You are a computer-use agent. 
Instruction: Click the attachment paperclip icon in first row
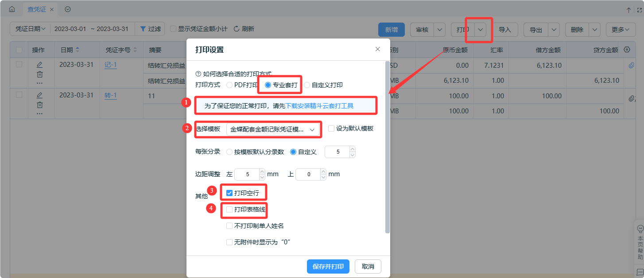pyautogui.click(x=632, y=66)
